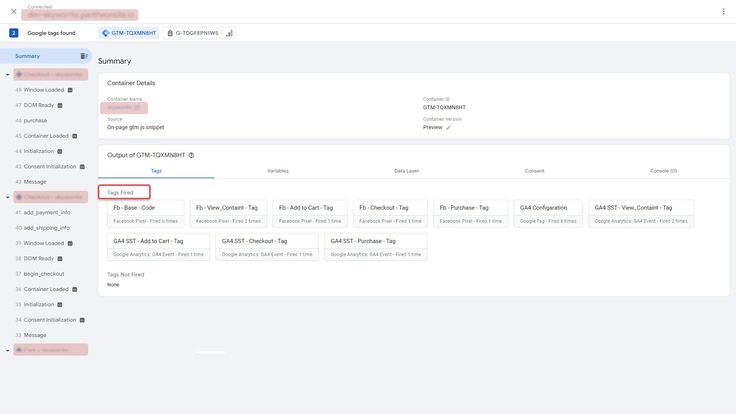Select event 42 Message
The image size is (736, 414).
click(35, 182)
